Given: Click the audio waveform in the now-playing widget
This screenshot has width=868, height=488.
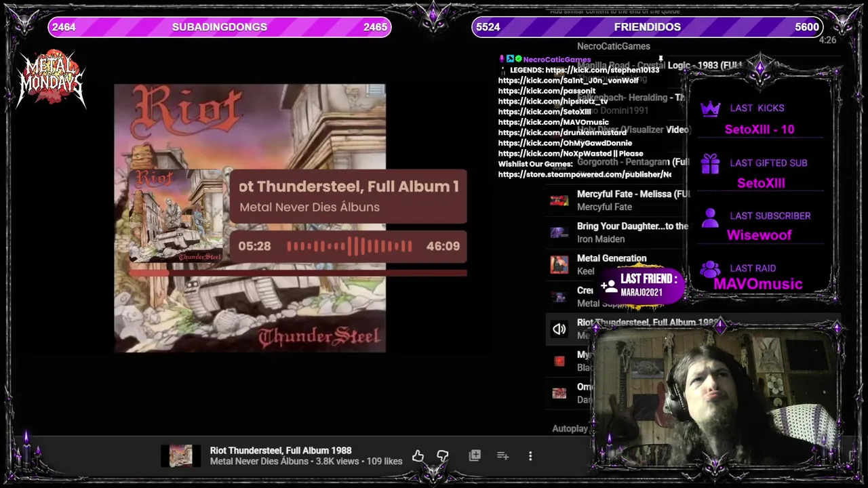Looking at the screenshot, I should click(349, 246).
